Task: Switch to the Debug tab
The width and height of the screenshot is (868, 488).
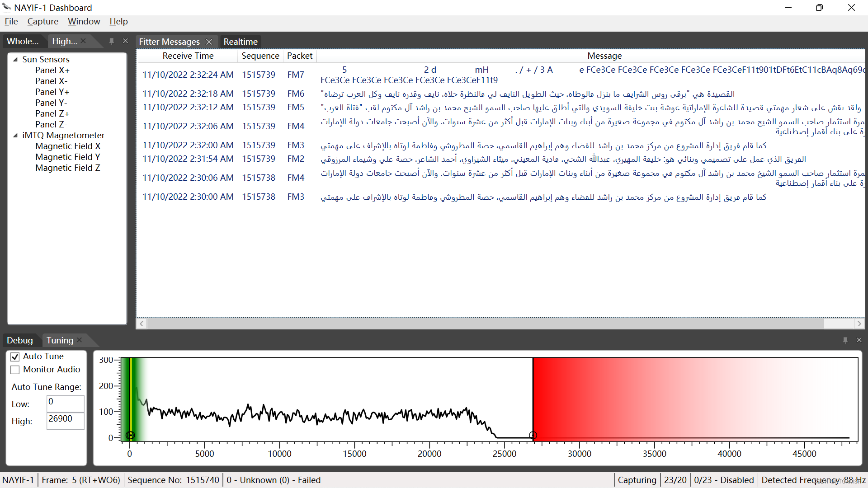Action: pos(20,340)
